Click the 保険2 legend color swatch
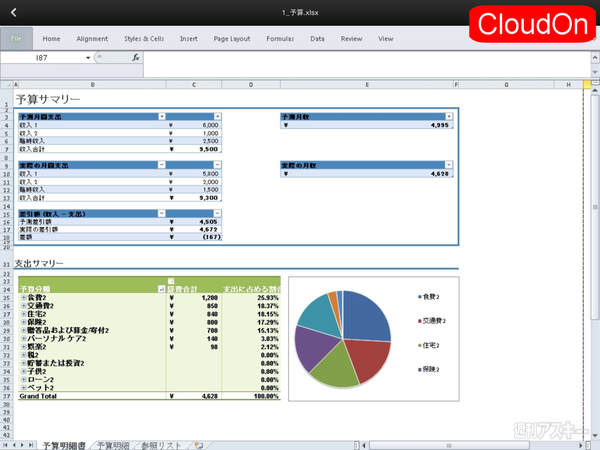 coord(419,369)
